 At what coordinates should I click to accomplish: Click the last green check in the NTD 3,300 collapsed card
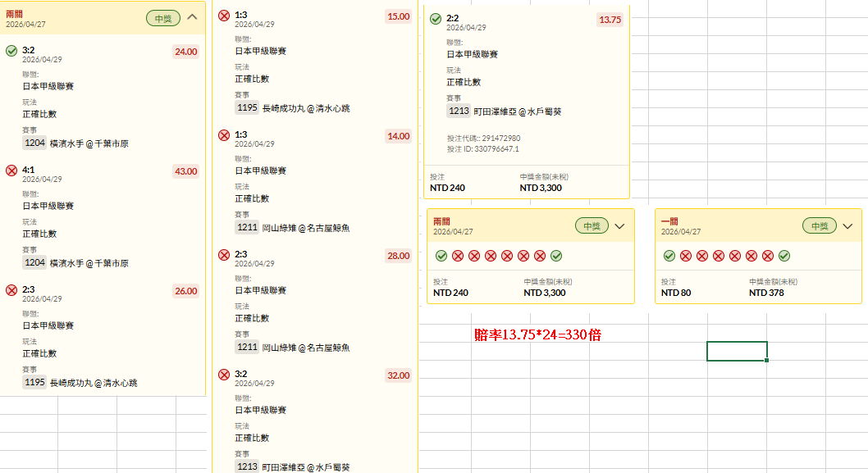556,256
